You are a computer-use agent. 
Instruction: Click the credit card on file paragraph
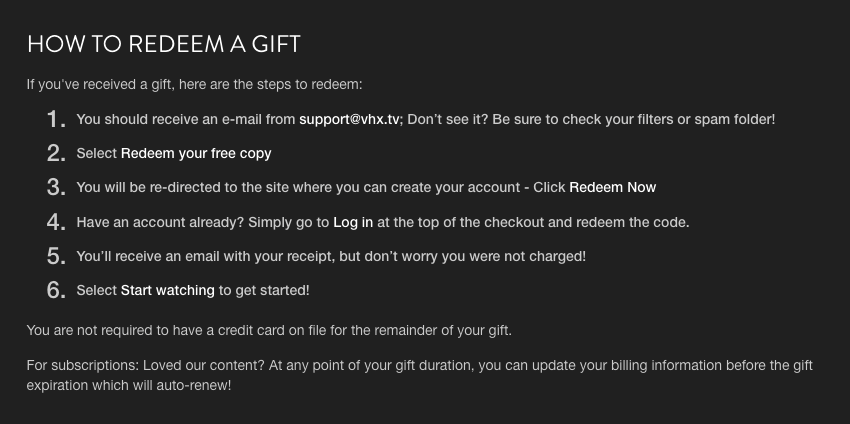pos(269,330)
